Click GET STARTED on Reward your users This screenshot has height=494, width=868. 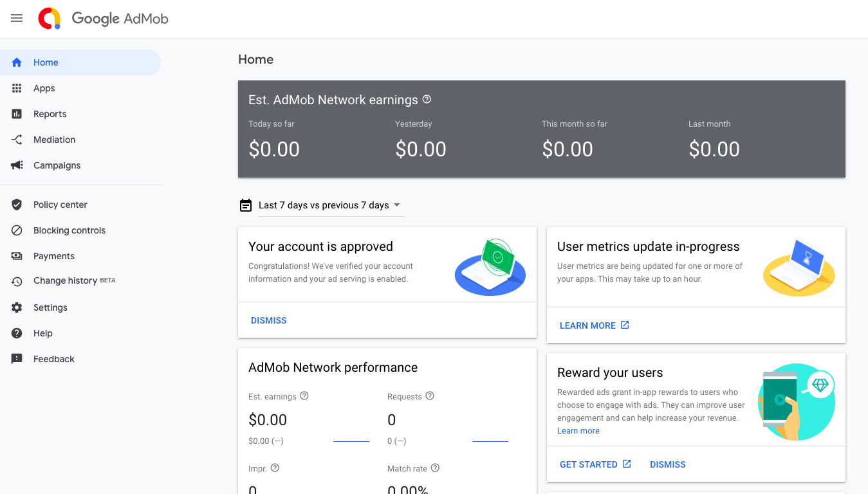(x=589, y=464)
